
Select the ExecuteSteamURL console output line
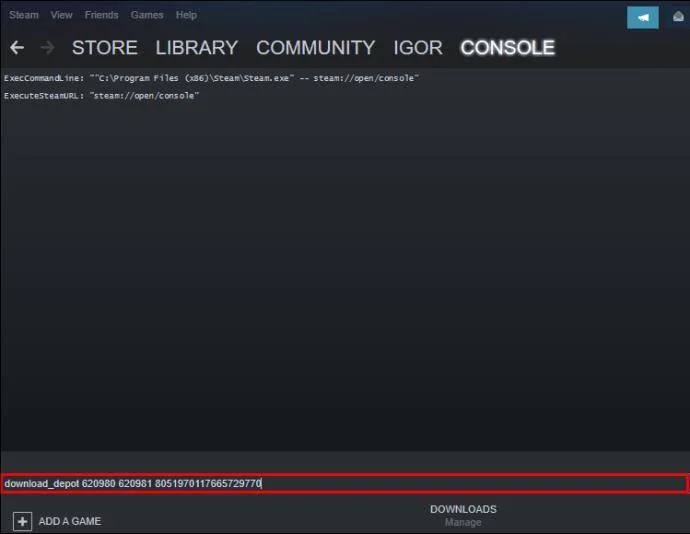coord(102,96)
